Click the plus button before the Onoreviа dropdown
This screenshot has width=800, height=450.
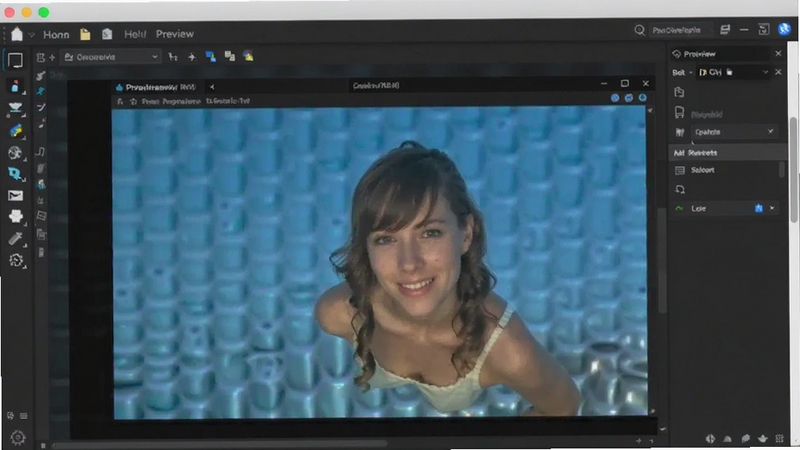(x=52, y=58)
